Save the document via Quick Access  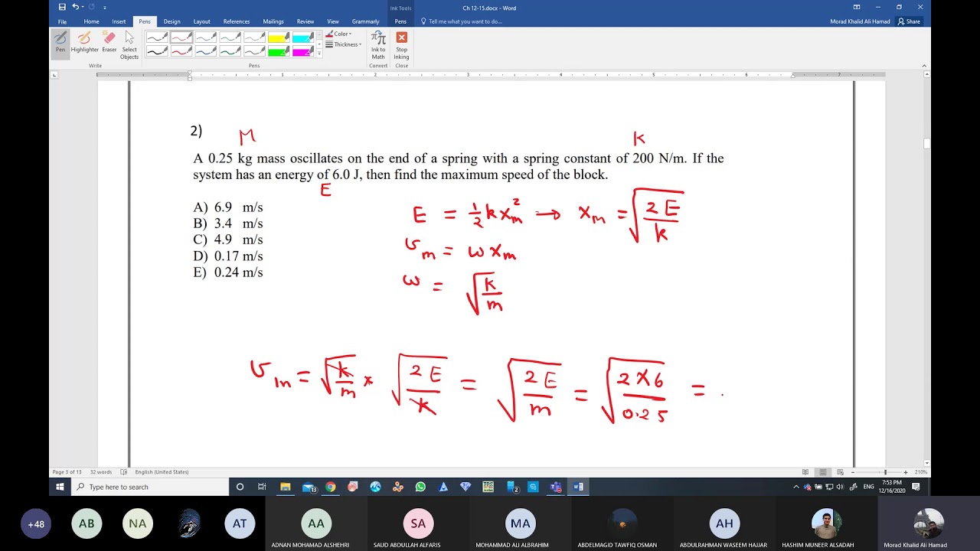(62, 7)
